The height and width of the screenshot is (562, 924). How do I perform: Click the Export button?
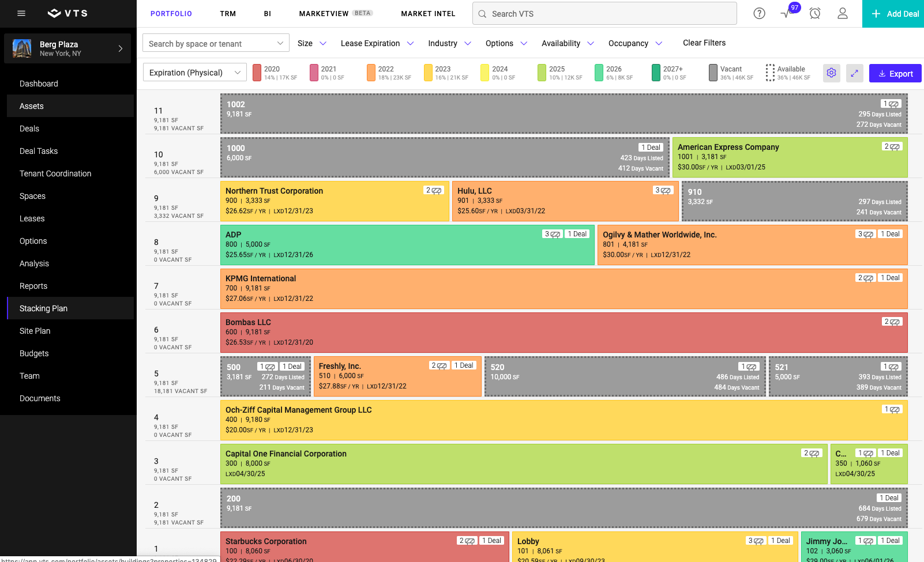tap(895, 73)
